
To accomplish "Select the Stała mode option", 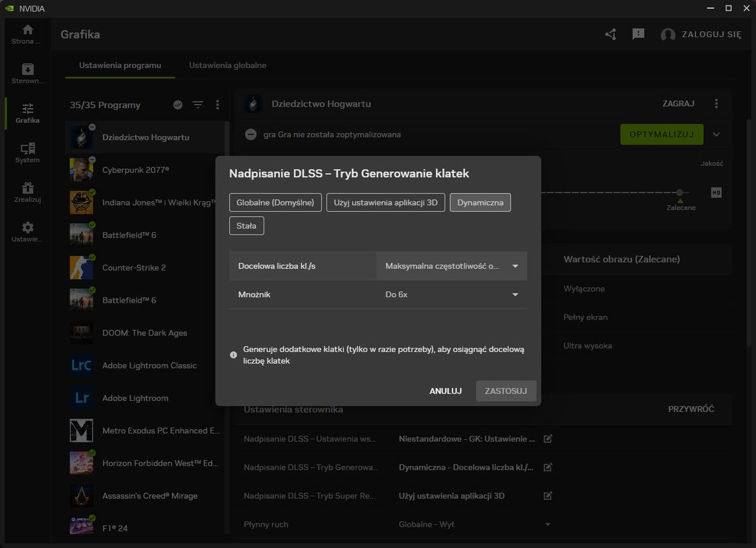I will (246, 226).
